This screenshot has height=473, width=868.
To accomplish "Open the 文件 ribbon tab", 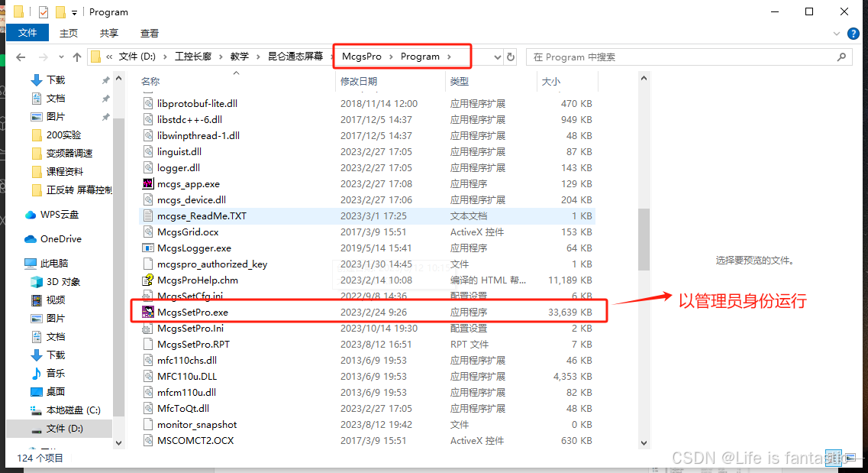I will pos(27,33).
